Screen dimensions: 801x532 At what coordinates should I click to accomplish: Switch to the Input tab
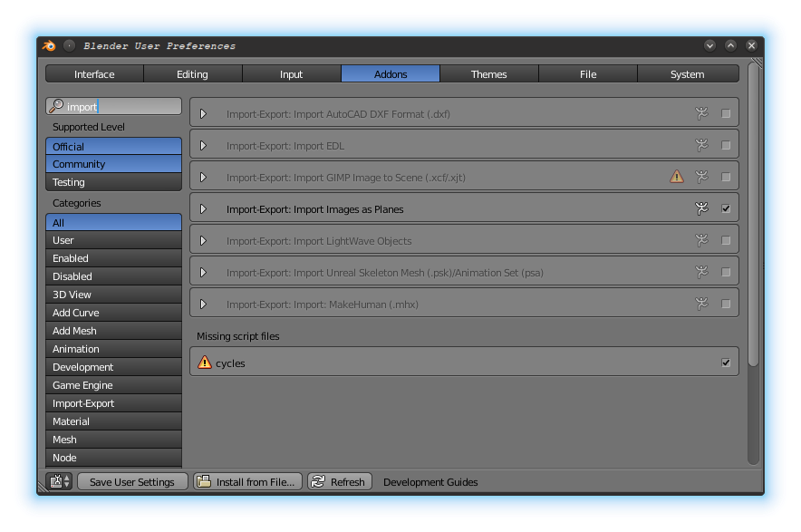pyautogui.click(x=291, y=73)
